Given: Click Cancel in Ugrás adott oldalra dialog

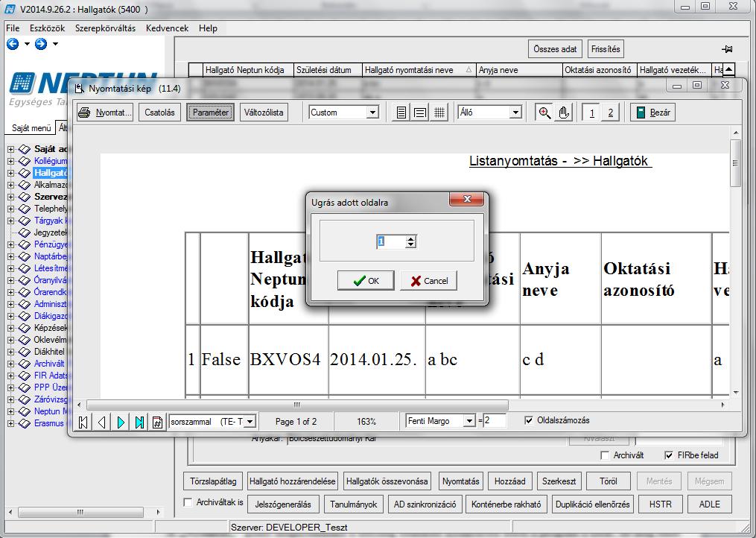Looking at the screenshot, I should click(428, 280).
